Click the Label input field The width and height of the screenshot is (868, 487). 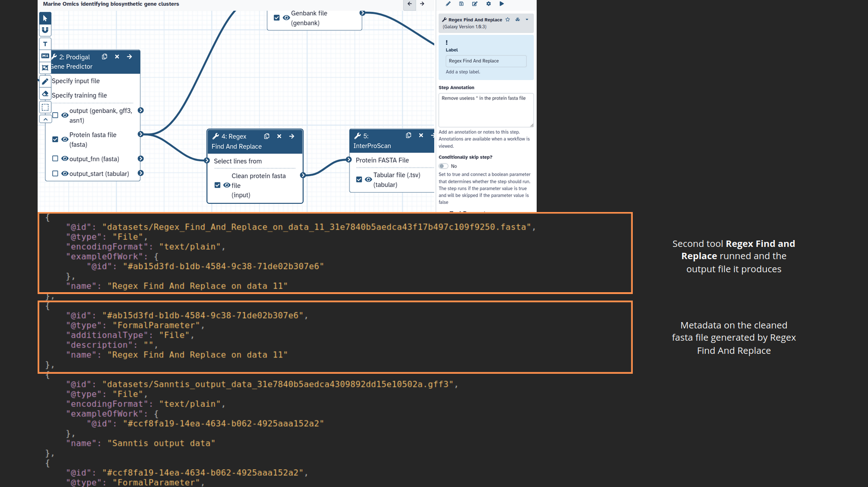tap(486, 61)
